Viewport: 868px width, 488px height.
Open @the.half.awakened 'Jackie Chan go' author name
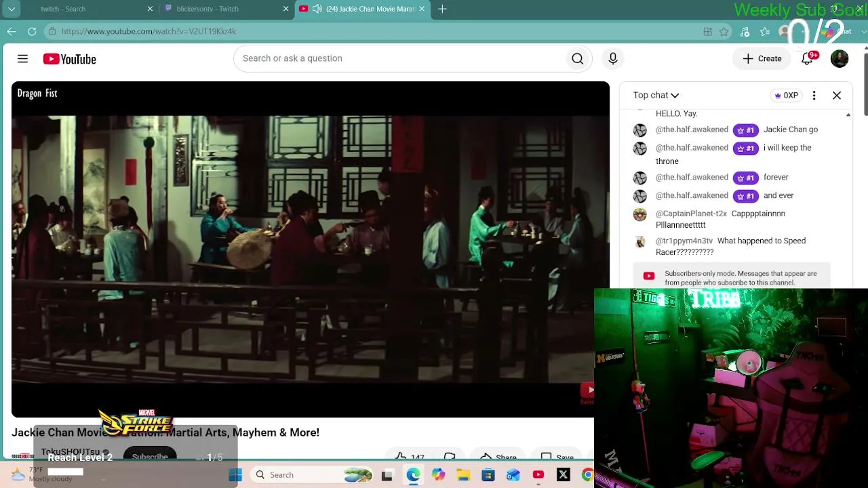point(692,129)
